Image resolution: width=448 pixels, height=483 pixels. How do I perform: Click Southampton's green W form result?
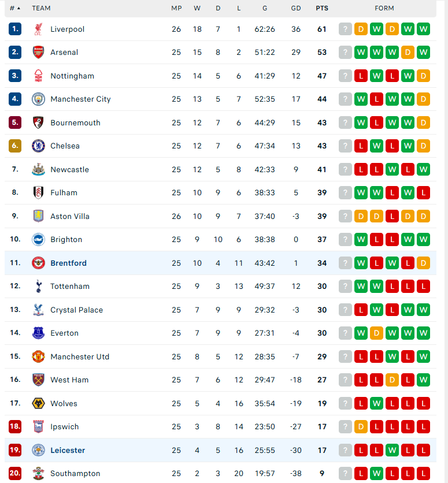376,473
